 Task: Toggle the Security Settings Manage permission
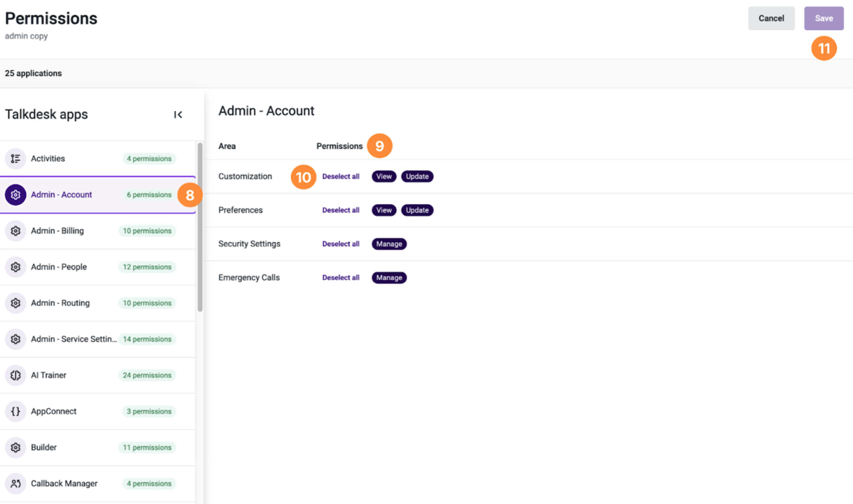click(x=389, y=244)
